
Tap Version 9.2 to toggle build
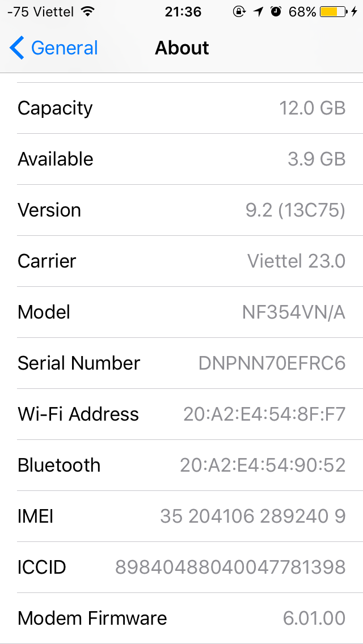(x=295, y=210)
